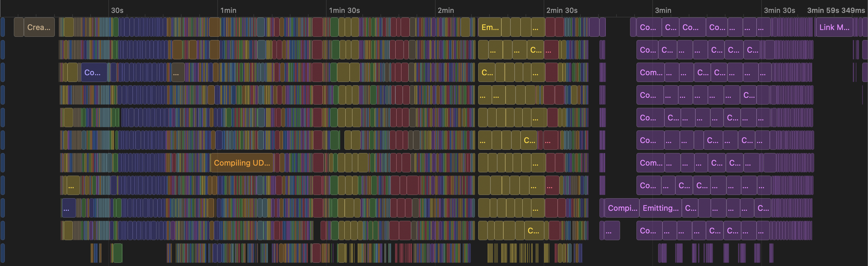The image size is (868, 266).
Task: Click the "2min" time ruler mark
Action: [446, 10]
